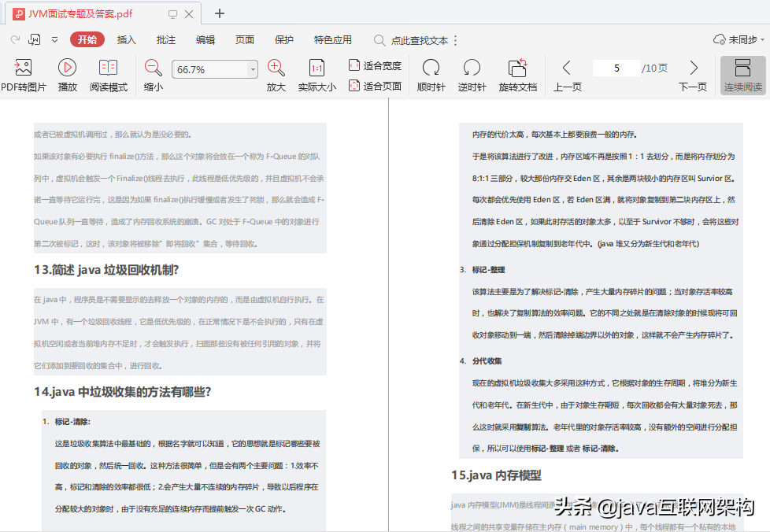The width and height of the screenshot is (770, 532).
Task: Select 适合宽度 fit width option
Action: tap(376, 65)
